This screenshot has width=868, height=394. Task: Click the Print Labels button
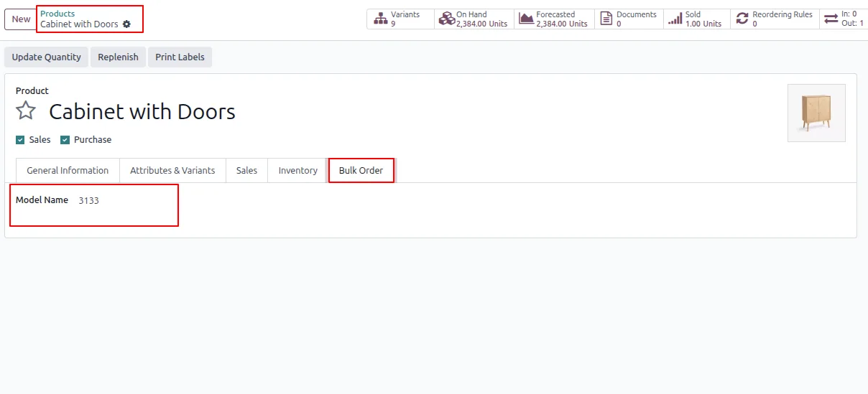click(x=180, y=57)
